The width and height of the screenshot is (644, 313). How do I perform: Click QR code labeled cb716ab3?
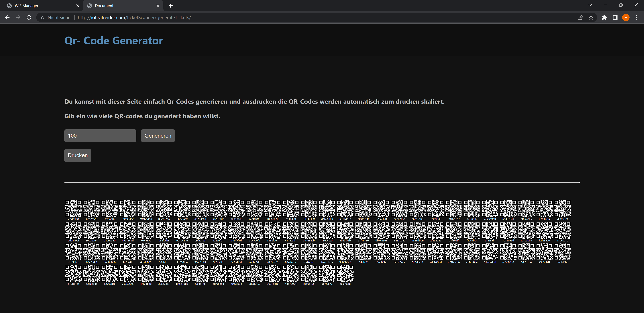(x=417, y=208)
